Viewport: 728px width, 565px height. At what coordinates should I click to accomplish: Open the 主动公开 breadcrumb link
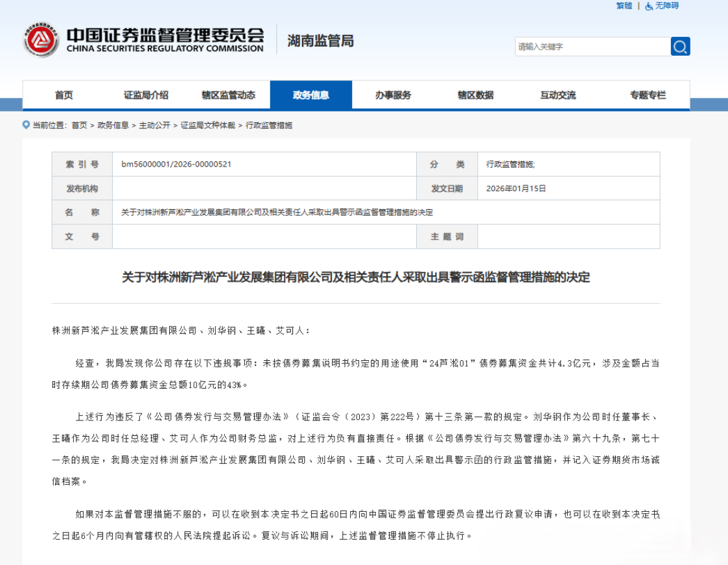154,126
